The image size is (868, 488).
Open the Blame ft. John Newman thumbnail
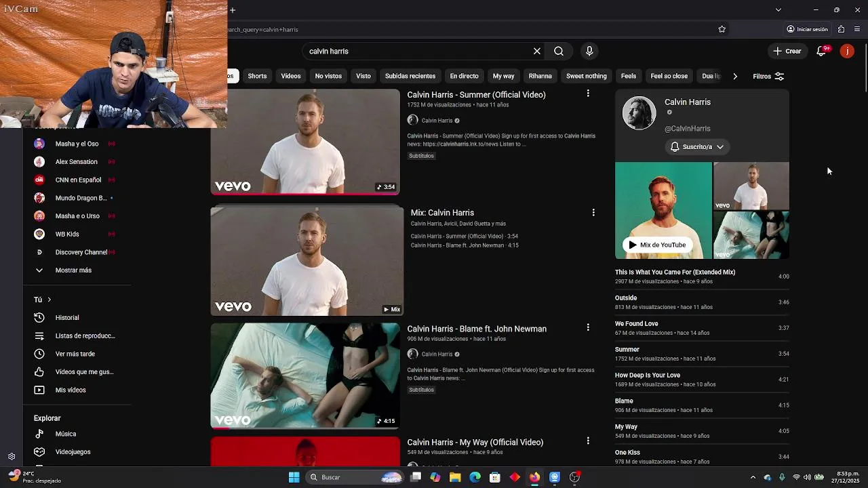[305, 375]
